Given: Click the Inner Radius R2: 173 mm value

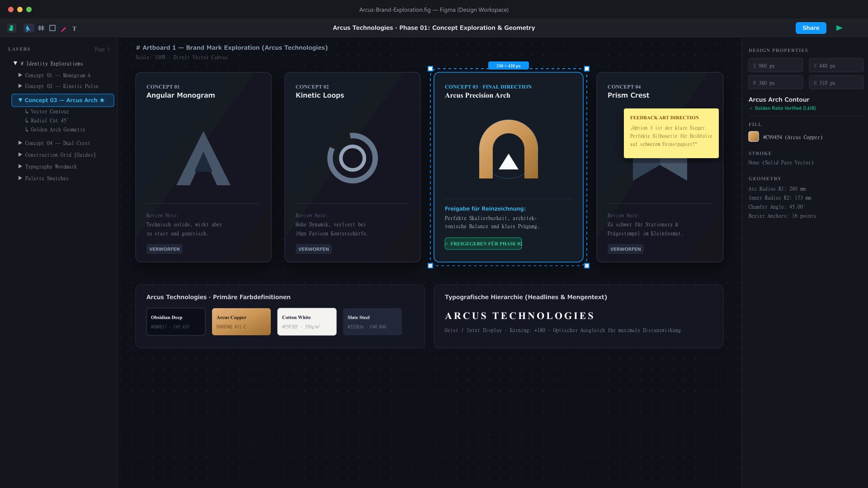Looking at the screenshot, I should [780, 198].
